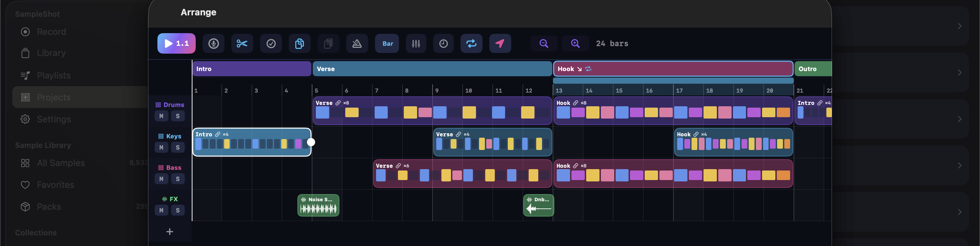Image resolution: width=980 pixels, height=246 pixels.
Task: Mute the FX track
Action: pyautogui.click(x=161, y=210)
